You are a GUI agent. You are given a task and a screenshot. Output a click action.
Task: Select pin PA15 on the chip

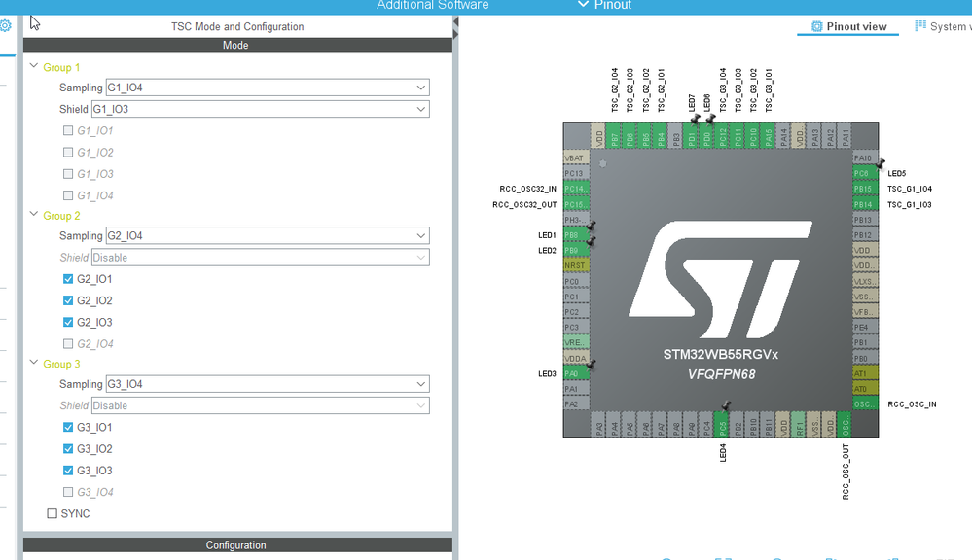[769, 136]
